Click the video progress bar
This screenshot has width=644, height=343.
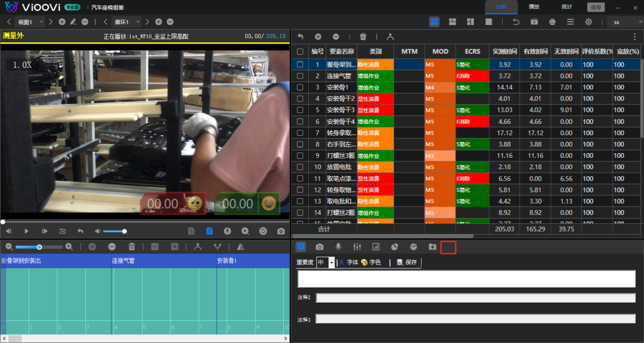point(145,222)
